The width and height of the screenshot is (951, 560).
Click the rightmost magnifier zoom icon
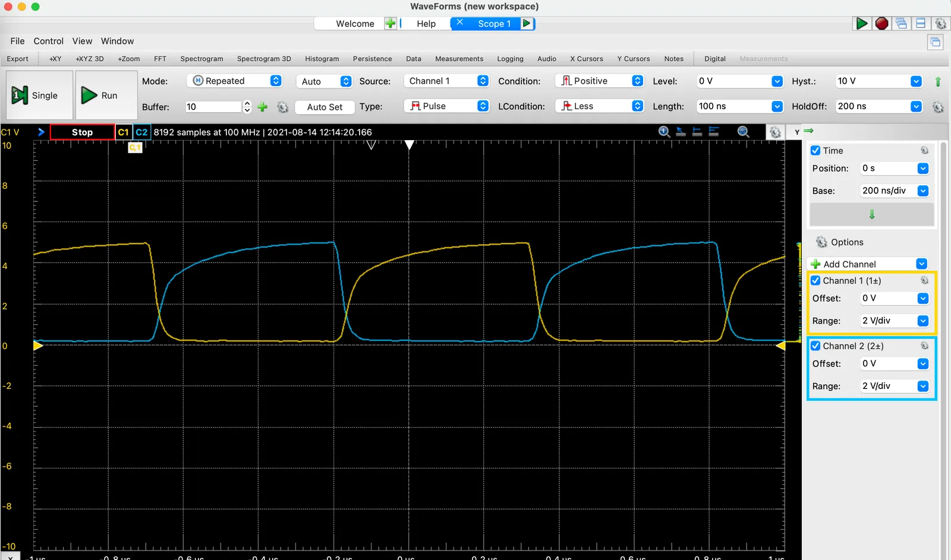coord(743,132)
